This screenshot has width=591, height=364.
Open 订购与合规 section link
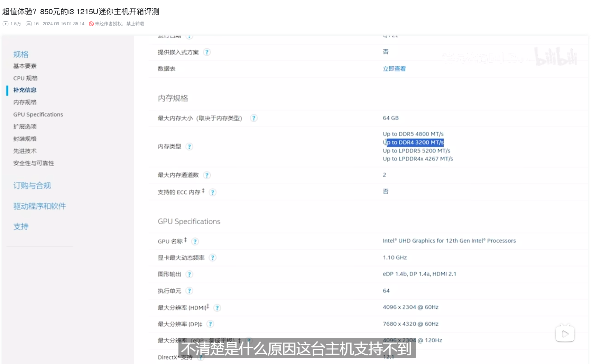32,186
